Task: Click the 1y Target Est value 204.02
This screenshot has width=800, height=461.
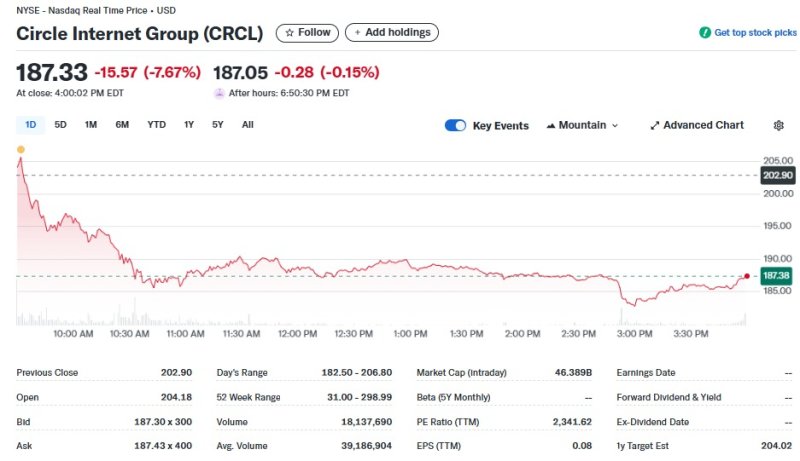Action: [777, 446]
